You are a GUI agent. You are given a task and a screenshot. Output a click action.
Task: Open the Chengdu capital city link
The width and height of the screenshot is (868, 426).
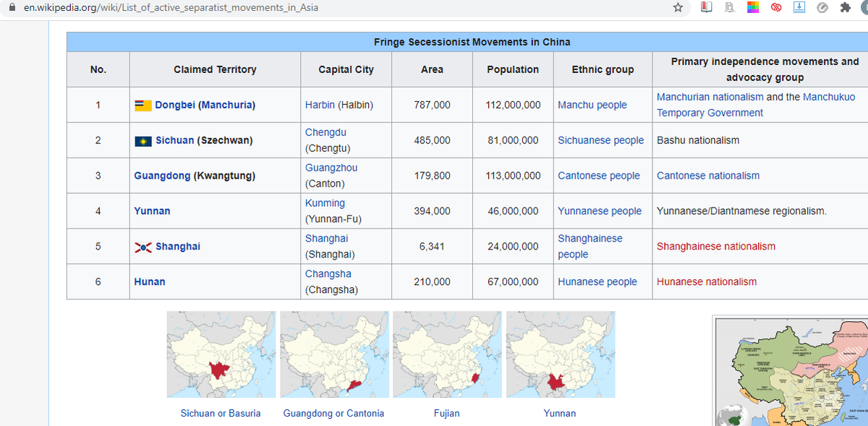click(x=325, y=132)
